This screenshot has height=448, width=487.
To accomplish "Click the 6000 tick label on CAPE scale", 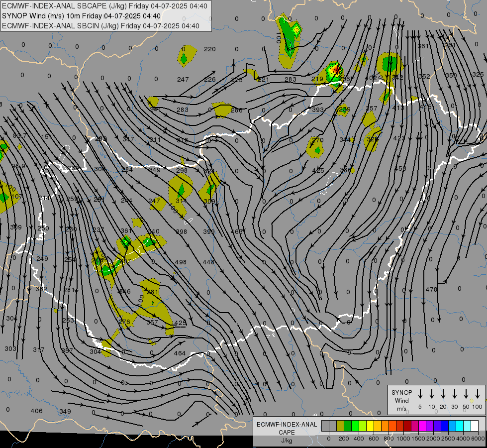I will pyautogui.click(x=478, y=439).
